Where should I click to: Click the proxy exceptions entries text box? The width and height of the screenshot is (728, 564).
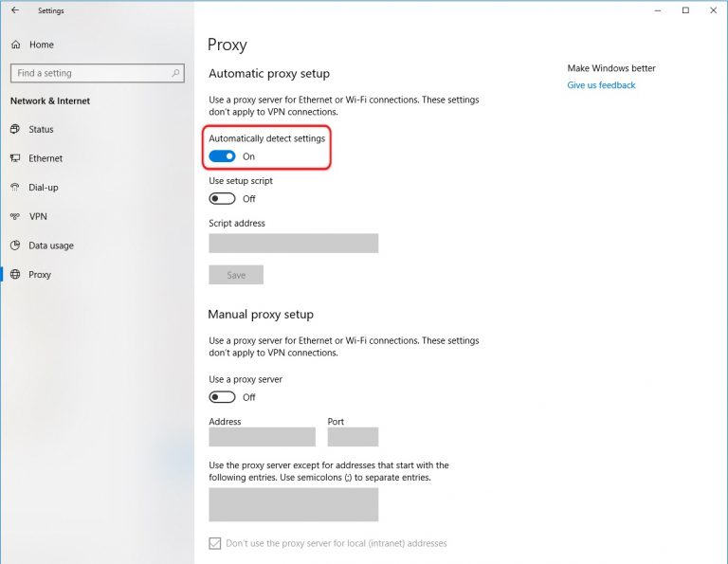[294, 504]
